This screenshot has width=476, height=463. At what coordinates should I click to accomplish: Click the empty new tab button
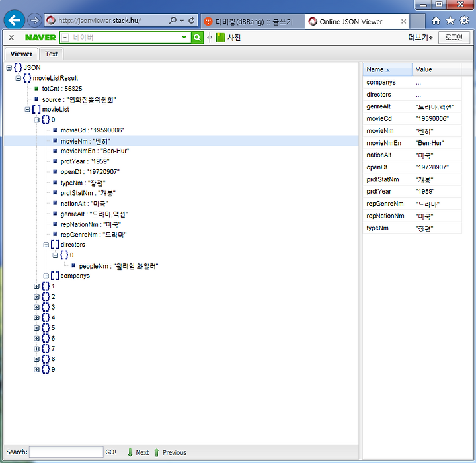418,22
